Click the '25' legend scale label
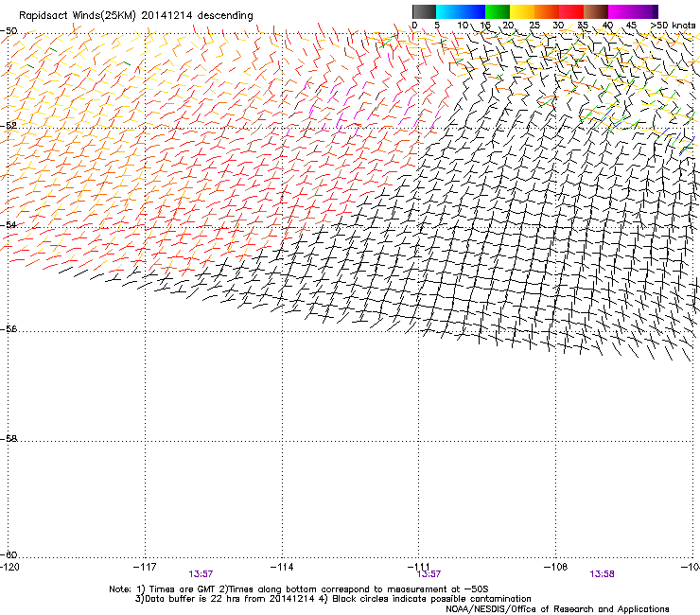 tap(534, 26)
